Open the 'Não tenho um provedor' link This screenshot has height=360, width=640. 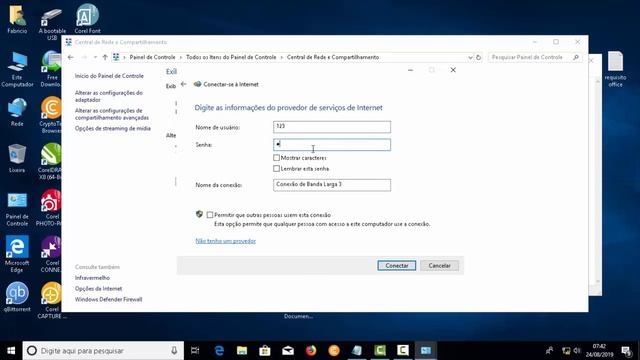click(225, 241)
